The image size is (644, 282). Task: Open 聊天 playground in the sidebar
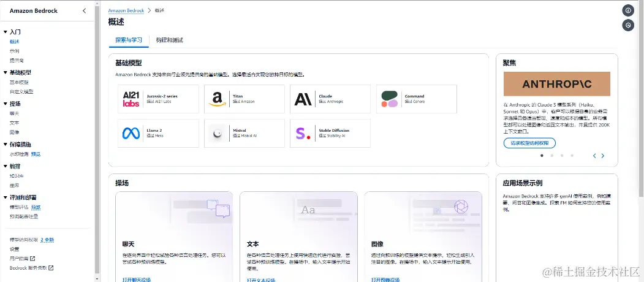click(x=14, y=113)
